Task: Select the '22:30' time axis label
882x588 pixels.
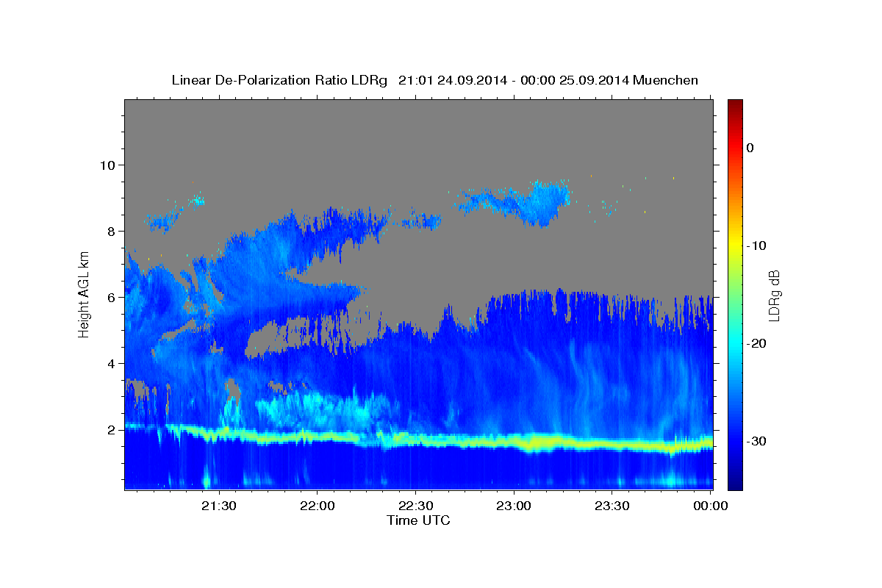Action: (415, 506)
